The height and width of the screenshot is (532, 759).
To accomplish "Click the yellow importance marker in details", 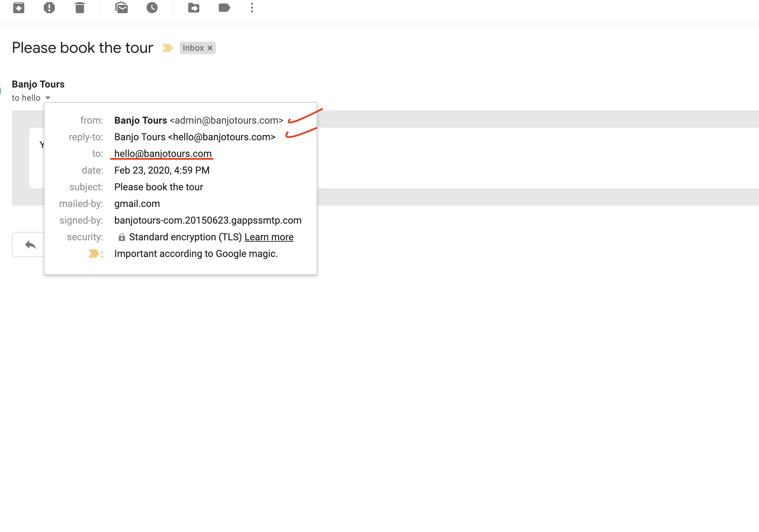I will [x=93, y=254].
